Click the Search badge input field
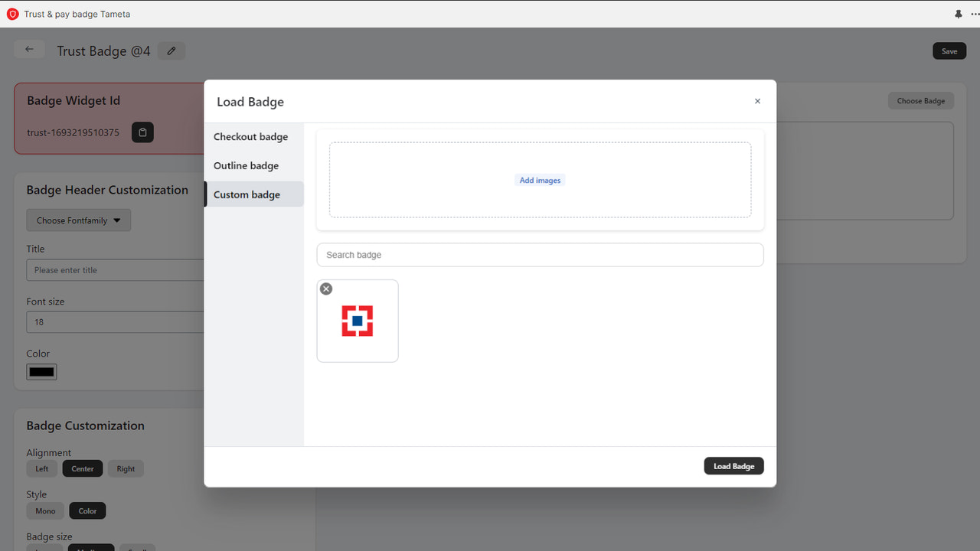 coord(540,255)
